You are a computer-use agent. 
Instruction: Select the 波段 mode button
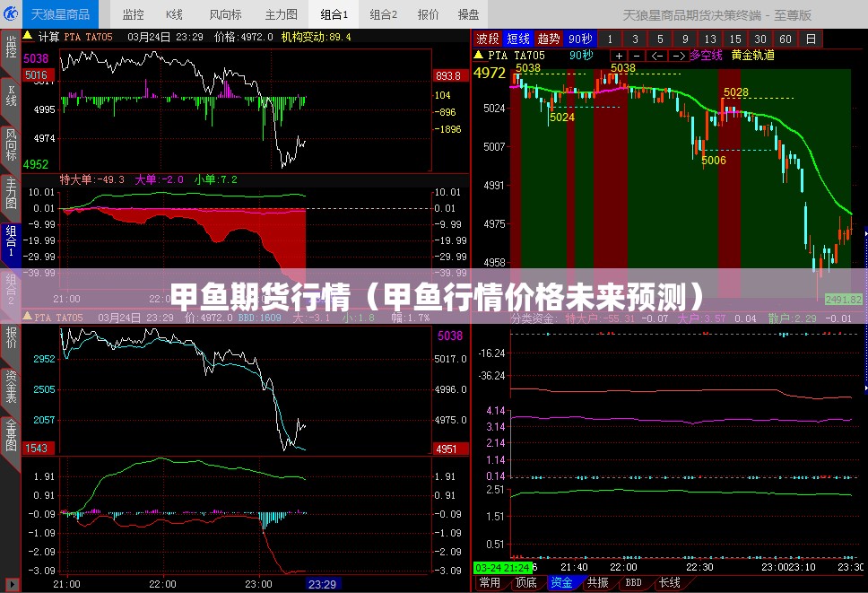[488, 39]
